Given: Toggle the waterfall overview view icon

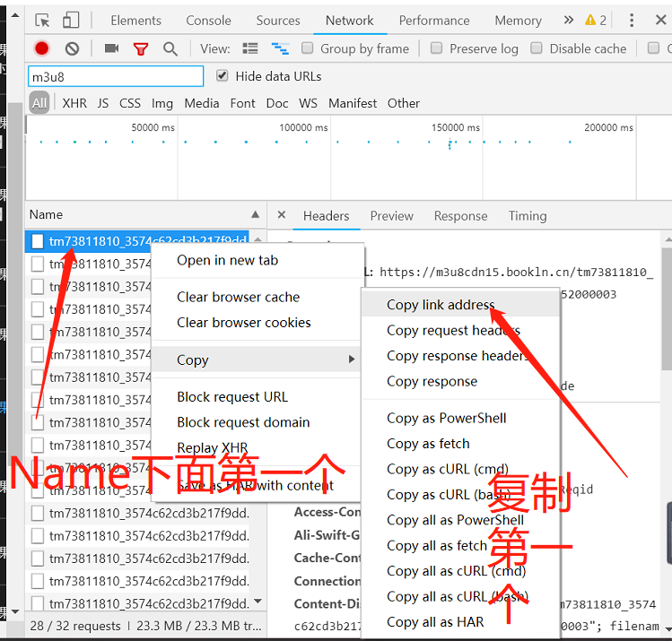Looking at the screenshot, I should click(x=280, y=48).
